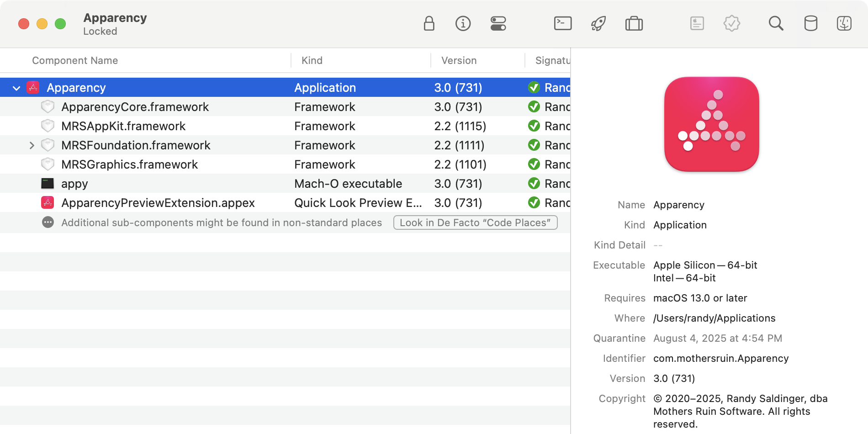Reveal the app in Finder icon
The height and width of the screenshot is (434, 868).
click(845, 24)
